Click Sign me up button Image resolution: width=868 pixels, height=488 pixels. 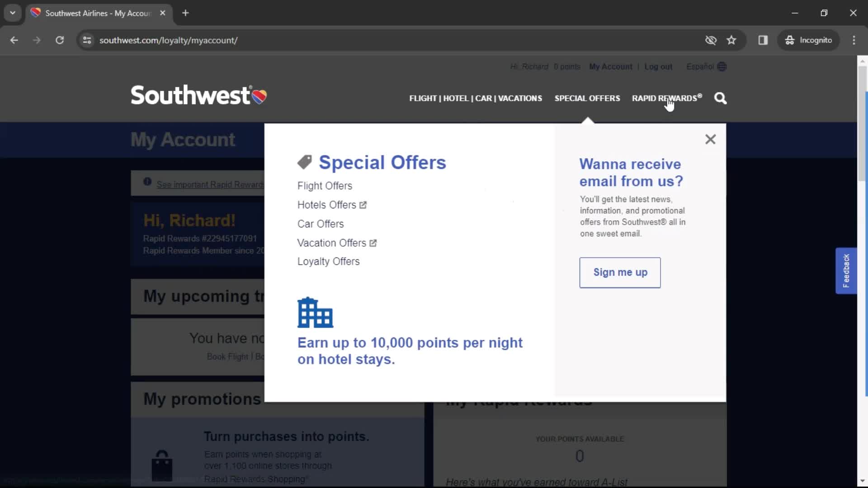coord(620,272)
